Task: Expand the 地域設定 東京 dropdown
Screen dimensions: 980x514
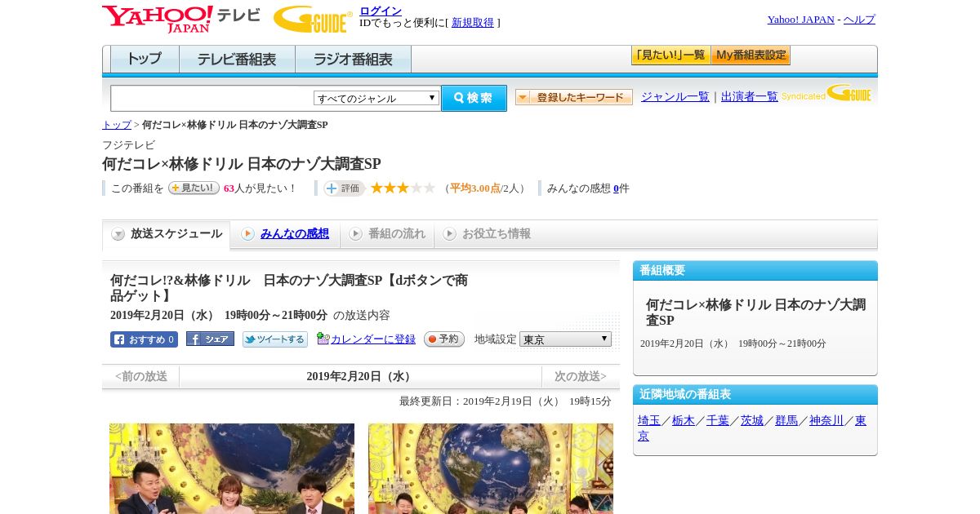Action: (565, 339)
